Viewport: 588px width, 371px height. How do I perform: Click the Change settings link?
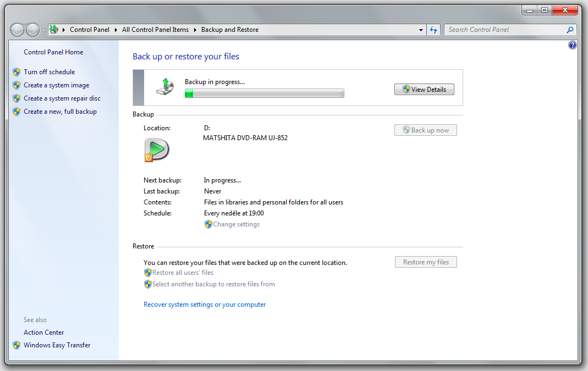pos(237,224)
